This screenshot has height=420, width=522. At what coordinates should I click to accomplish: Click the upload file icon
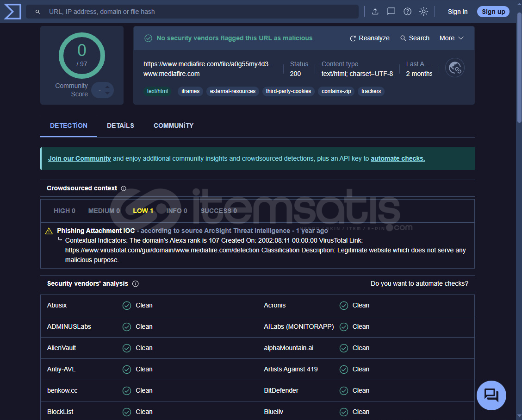(x=375, y=12)
